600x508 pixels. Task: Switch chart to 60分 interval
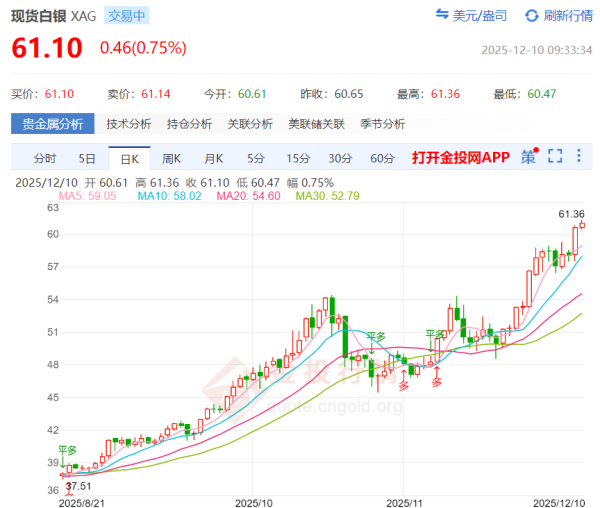click(x=382, y=158)
